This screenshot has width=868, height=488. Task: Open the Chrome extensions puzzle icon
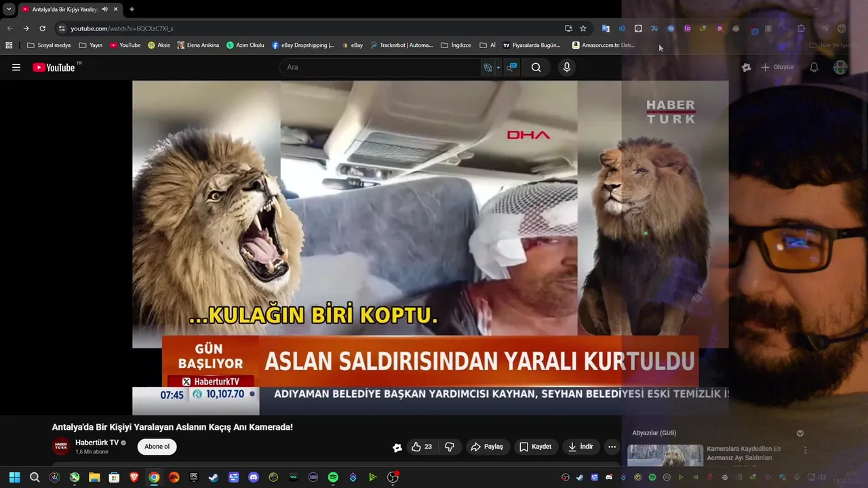click(801, 28)
